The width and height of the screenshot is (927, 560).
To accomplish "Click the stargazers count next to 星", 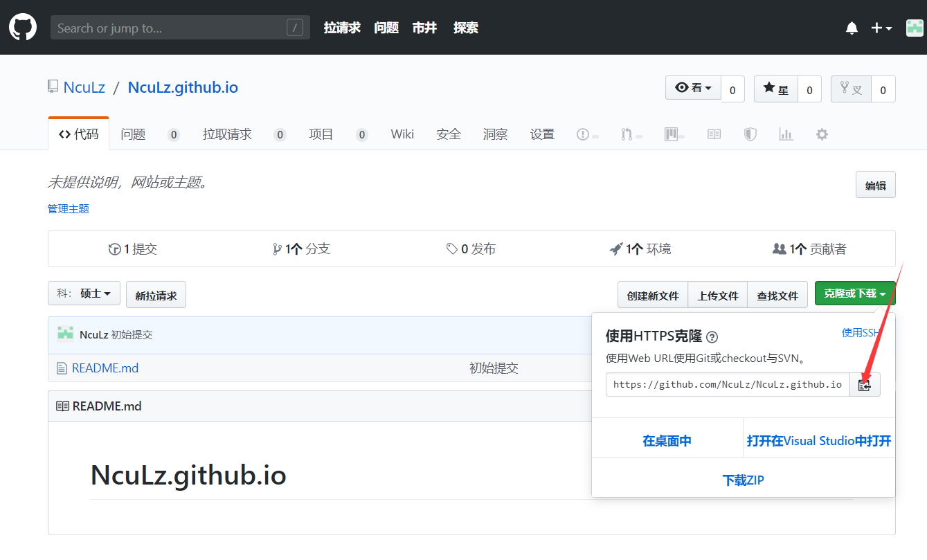I will coord(809,89).
